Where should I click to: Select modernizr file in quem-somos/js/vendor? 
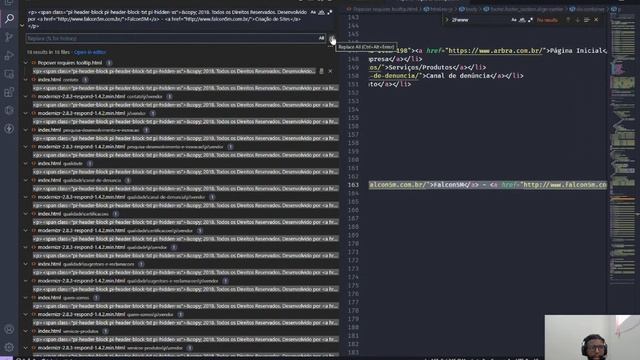(x=105, y=314)
